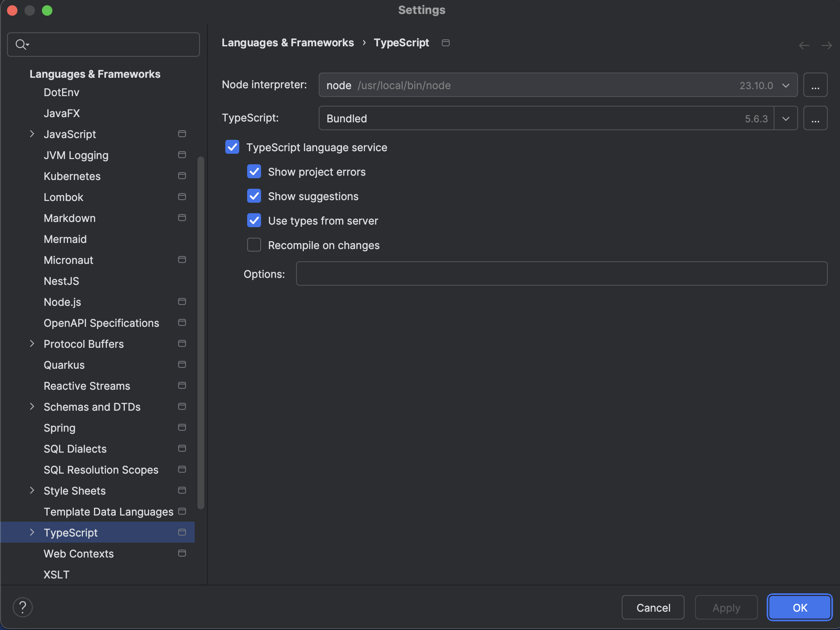The image size is (840, 630).
Task: Open the Markdown settings page
Action: point(69,218)
